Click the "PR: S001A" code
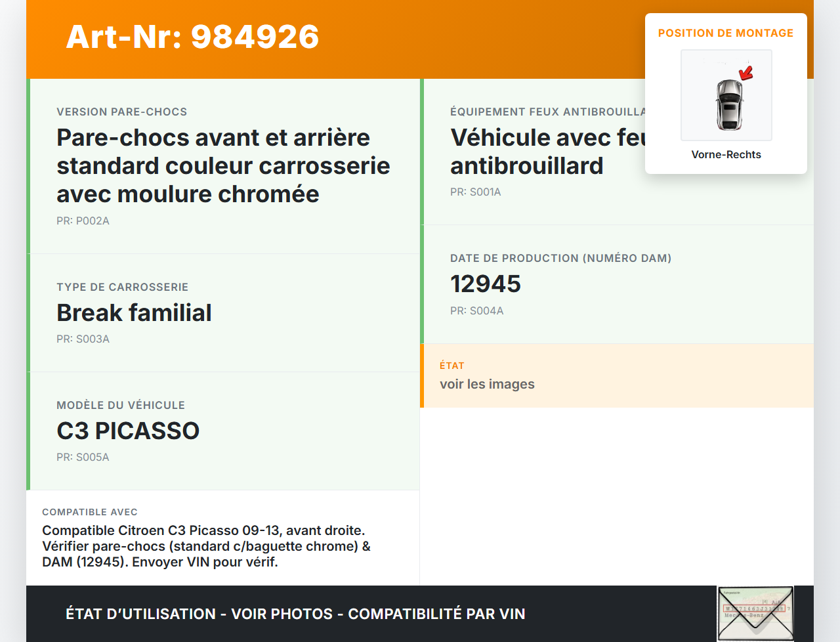This screenshot has height=642, width=840. [476, 192]
